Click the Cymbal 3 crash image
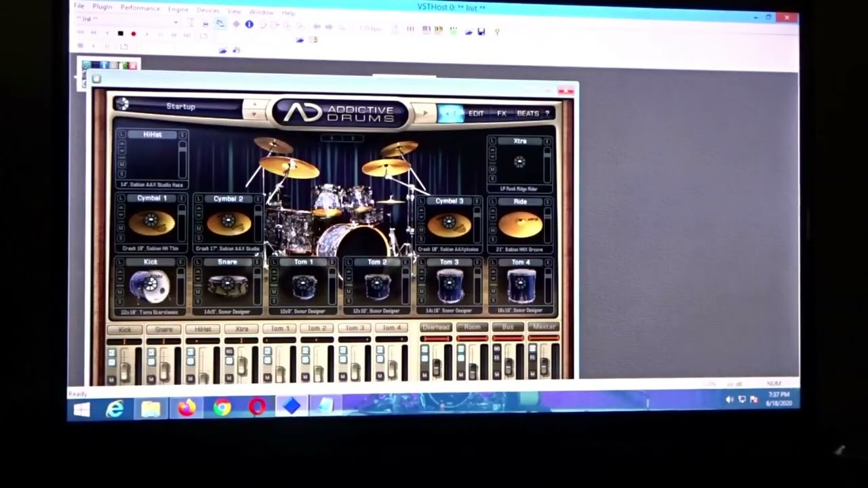 pos(449,224)
